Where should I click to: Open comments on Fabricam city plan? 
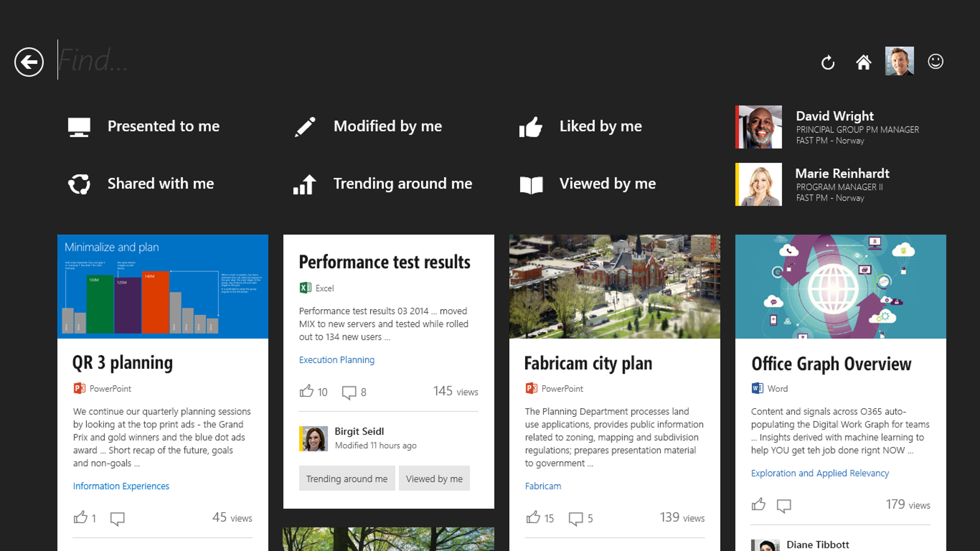coord(575,518)
